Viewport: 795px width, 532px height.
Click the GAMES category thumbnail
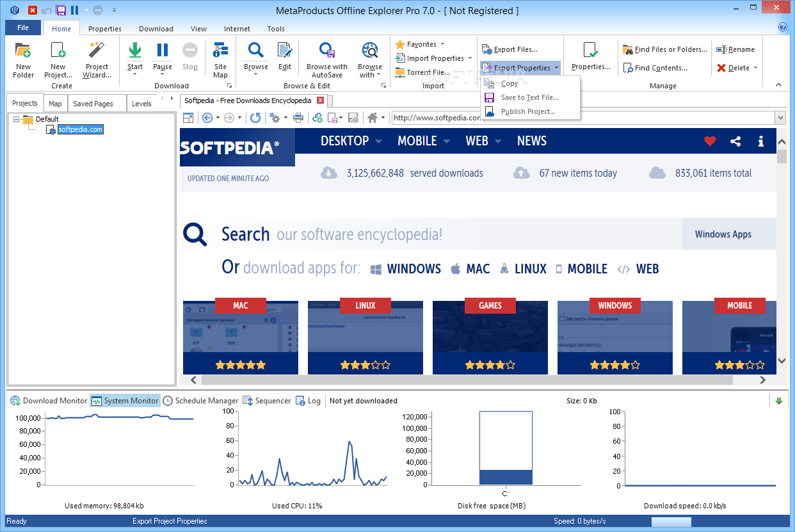tap(490, 337)
